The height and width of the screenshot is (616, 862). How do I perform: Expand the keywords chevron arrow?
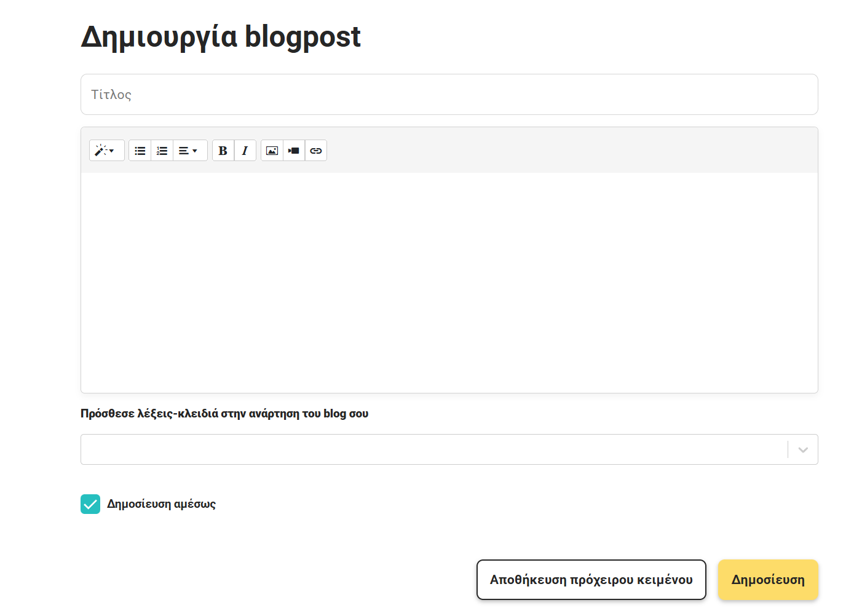pos(803,450)
